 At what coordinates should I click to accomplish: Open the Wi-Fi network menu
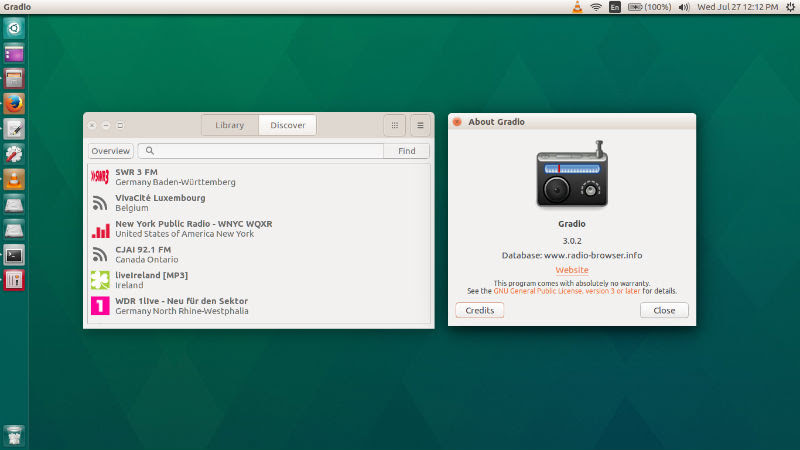[x=596, y=7]
